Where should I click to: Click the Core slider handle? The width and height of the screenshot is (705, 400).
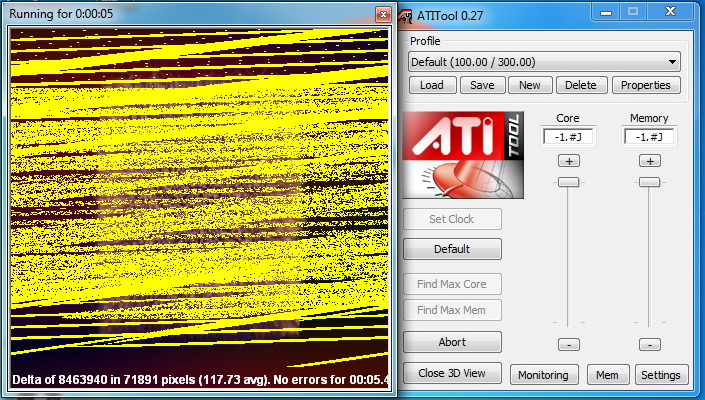click(568, 182)
